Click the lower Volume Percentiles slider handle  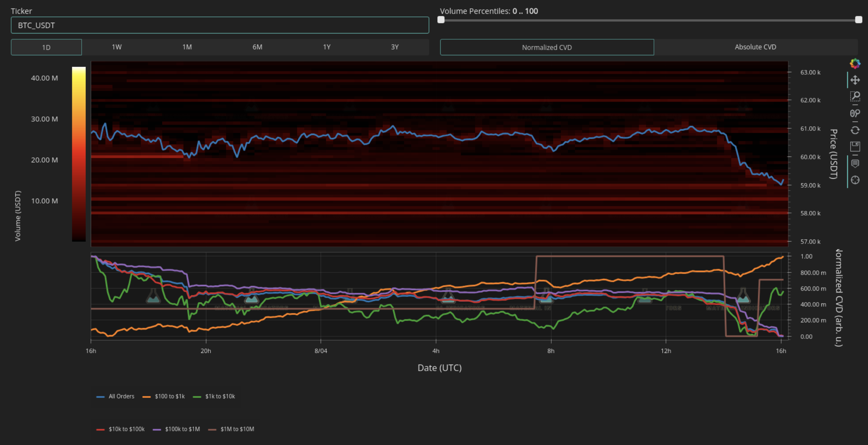441,20
